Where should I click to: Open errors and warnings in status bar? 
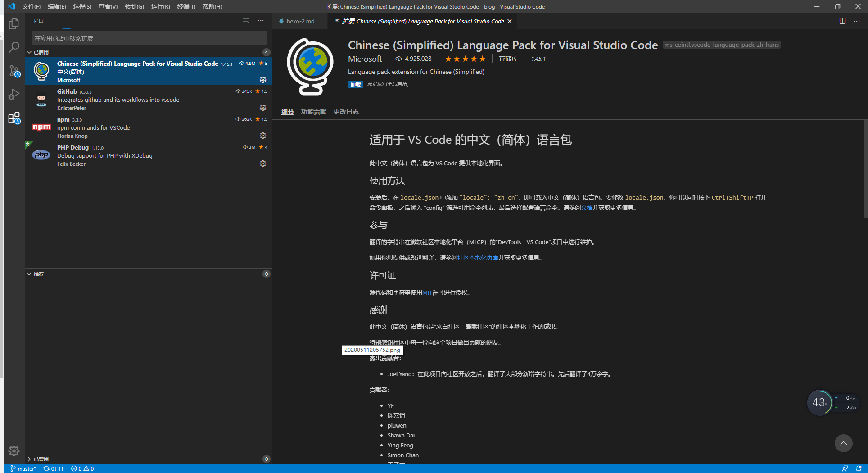pos(82,468)
